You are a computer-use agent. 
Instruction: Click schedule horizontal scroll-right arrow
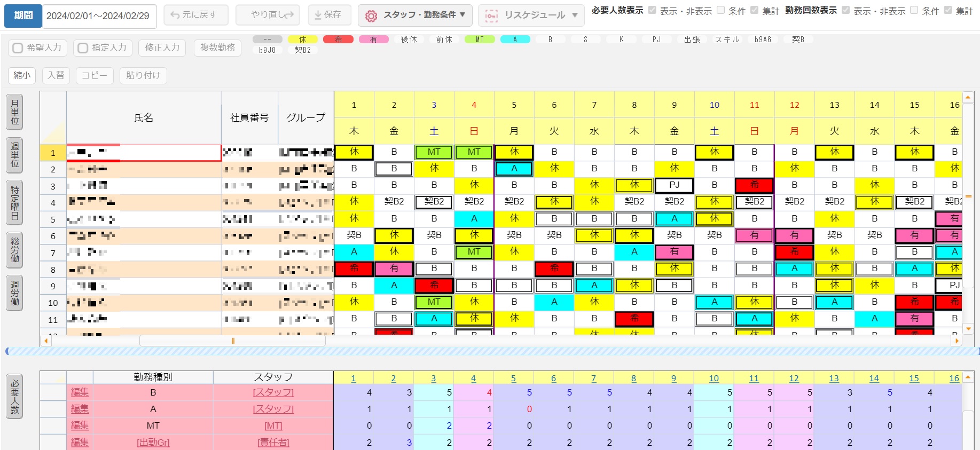tap(957, 341)
